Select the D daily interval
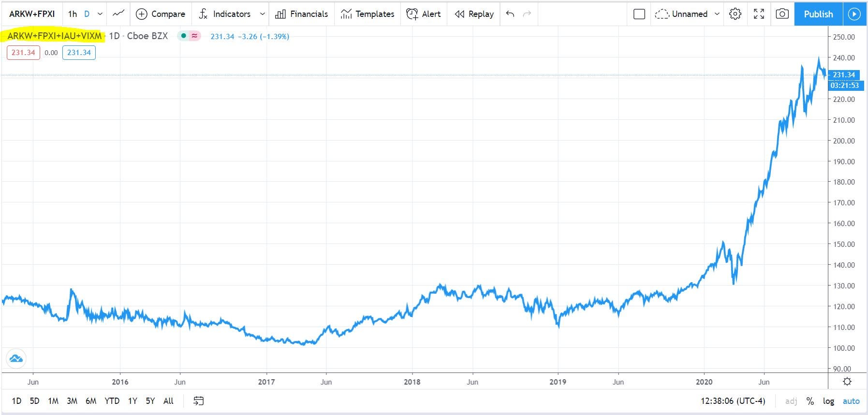Image resolution: width=868 pixels, height=415 pixels. pyautogui.click(x=87, y=14)
